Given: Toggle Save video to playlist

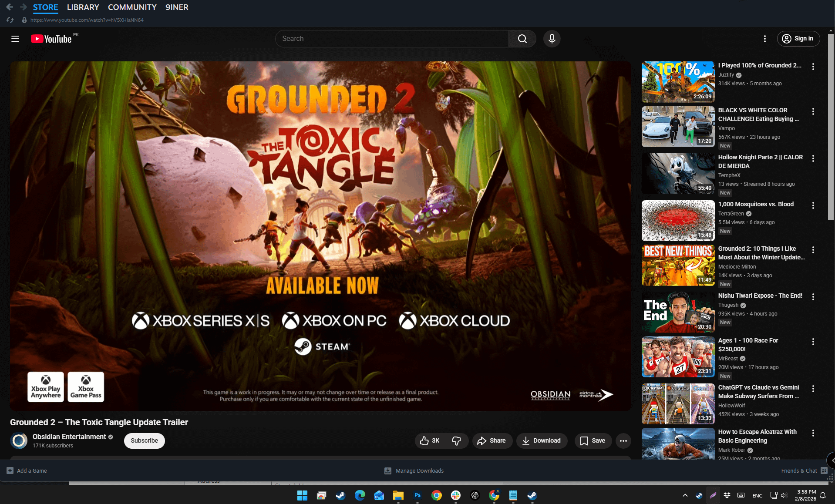Looking at the screenshot, I should click(593, 440).
